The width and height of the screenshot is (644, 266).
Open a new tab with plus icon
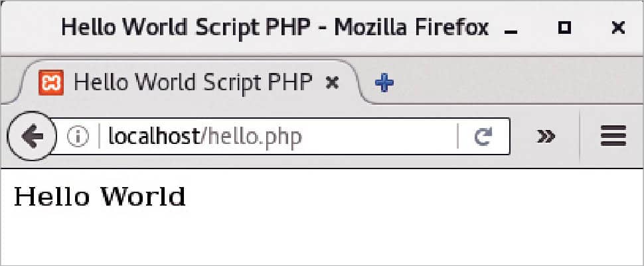384,83
